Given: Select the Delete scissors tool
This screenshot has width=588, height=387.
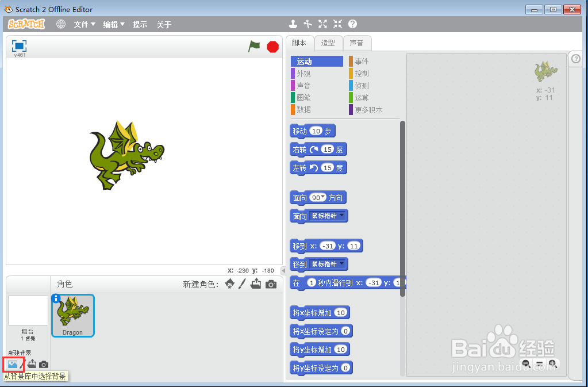Looking at the screenshot, I should click(308, 24).
